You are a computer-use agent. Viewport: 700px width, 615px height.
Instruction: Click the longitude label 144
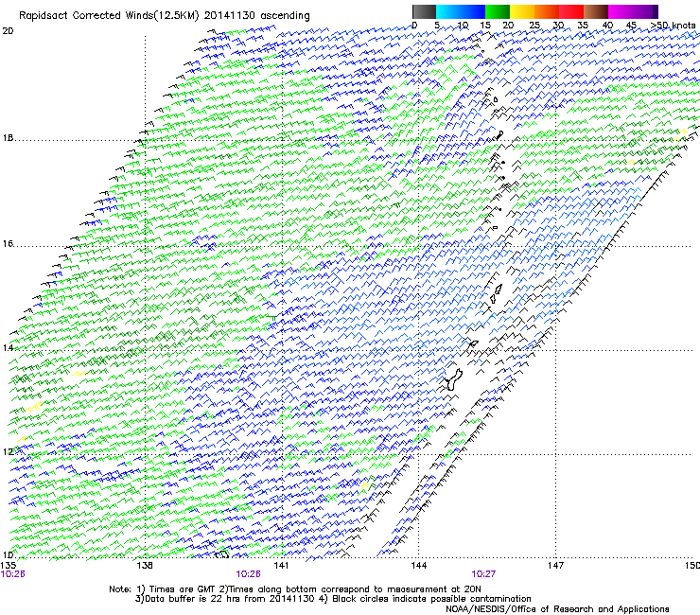pos(419,566)
